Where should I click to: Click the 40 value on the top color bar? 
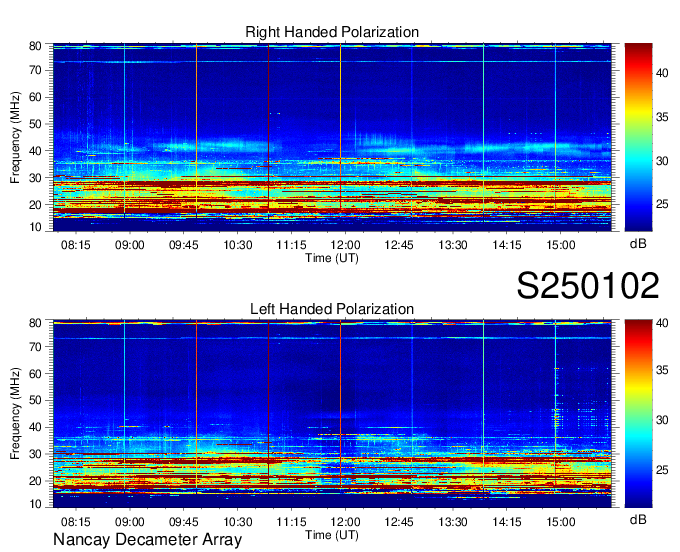pos(662,73)
